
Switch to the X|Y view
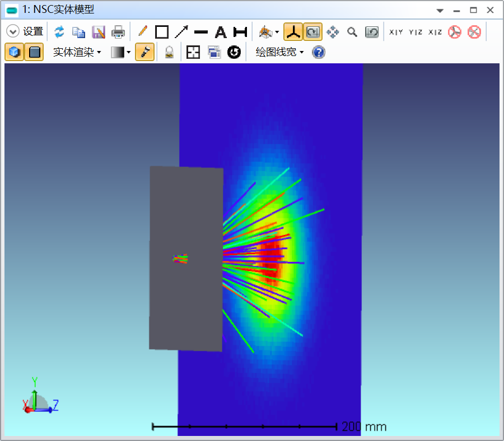(396, 32)
